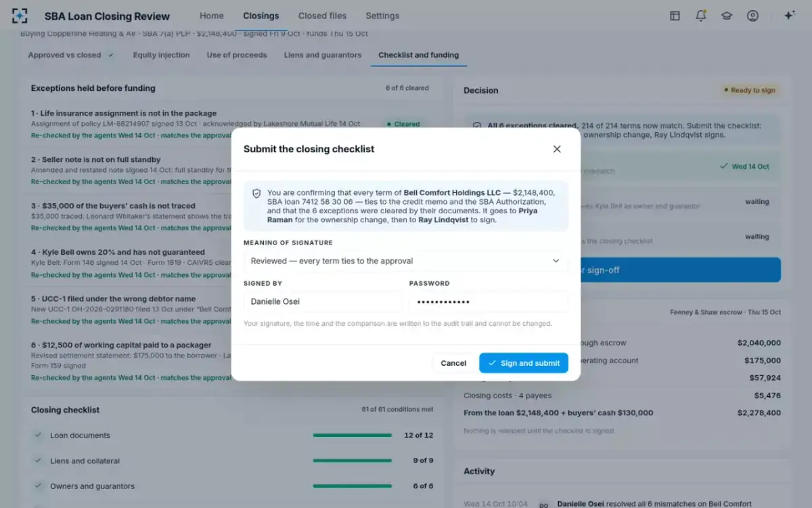Click the first waiting status in Decision panel
This screenshot has height=508, width=812.
(757, 202)
